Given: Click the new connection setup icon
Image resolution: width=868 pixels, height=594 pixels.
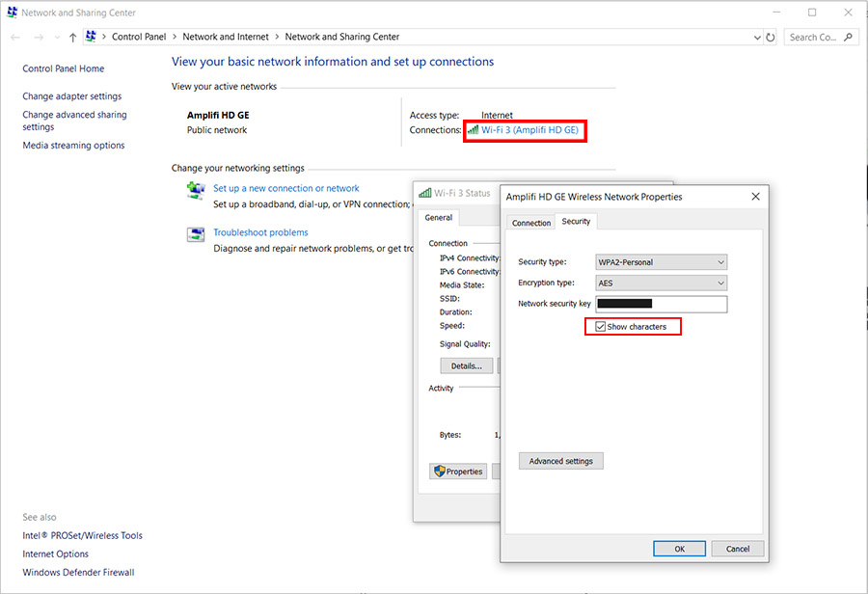Looking at the screenshot, I should [196, 190].
